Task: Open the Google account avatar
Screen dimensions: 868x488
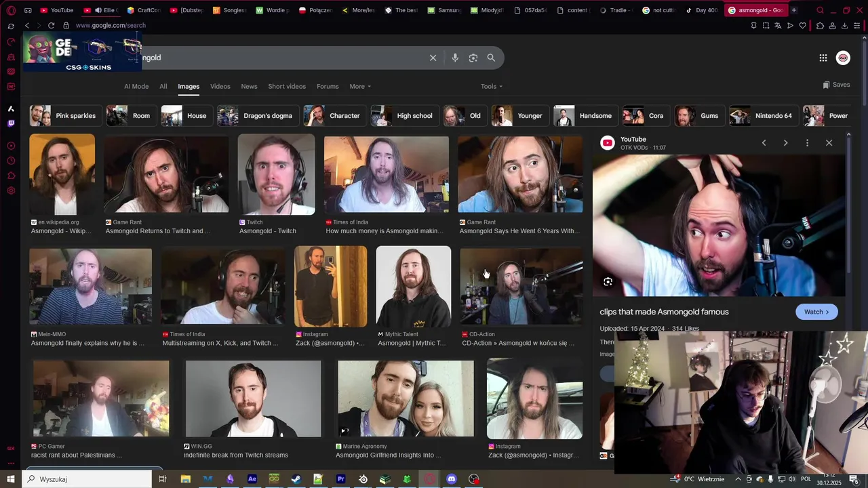Action: [x=843, y=58]
